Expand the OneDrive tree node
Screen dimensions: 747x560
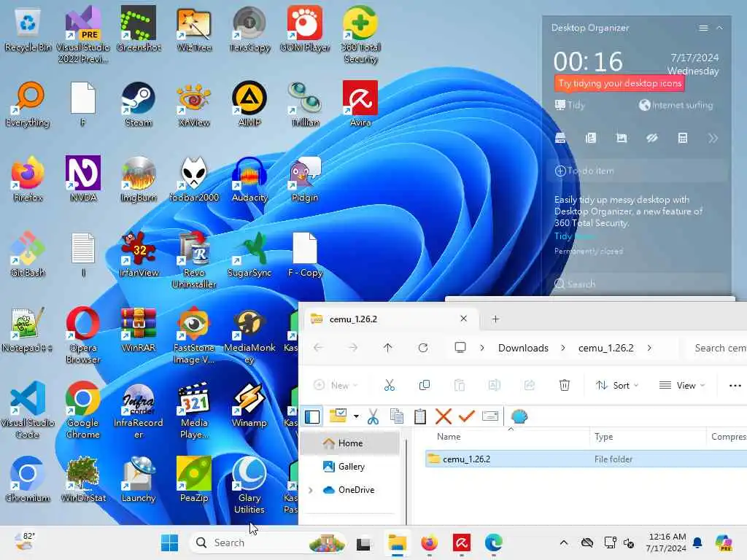[311, 490]
